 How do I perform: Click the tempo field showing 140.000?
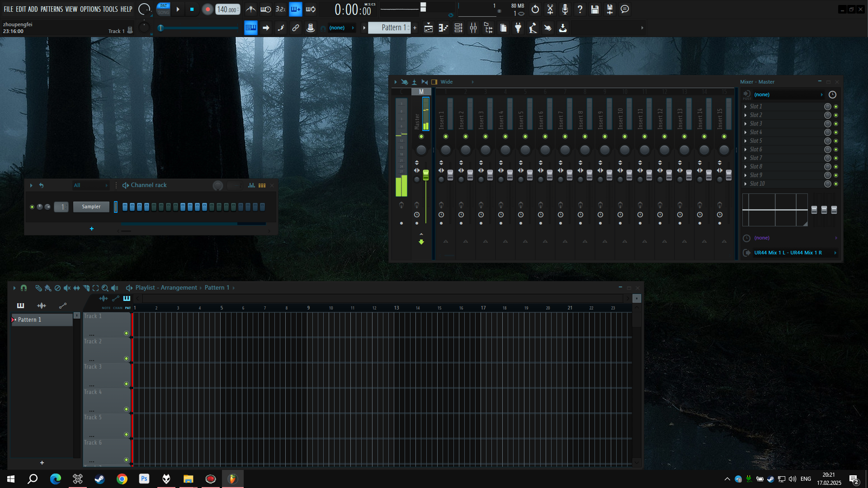tap(227, 9)
